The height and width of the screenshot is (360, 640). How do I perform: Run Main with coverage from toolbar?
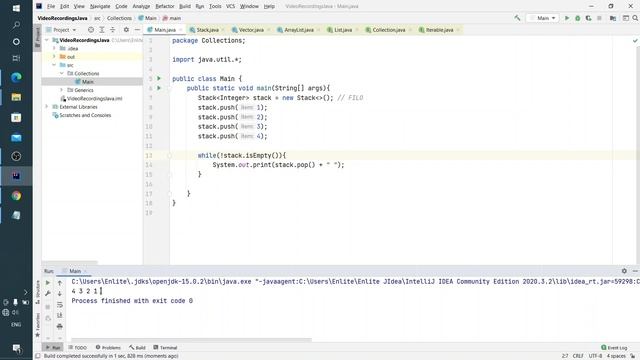[588, 18]
